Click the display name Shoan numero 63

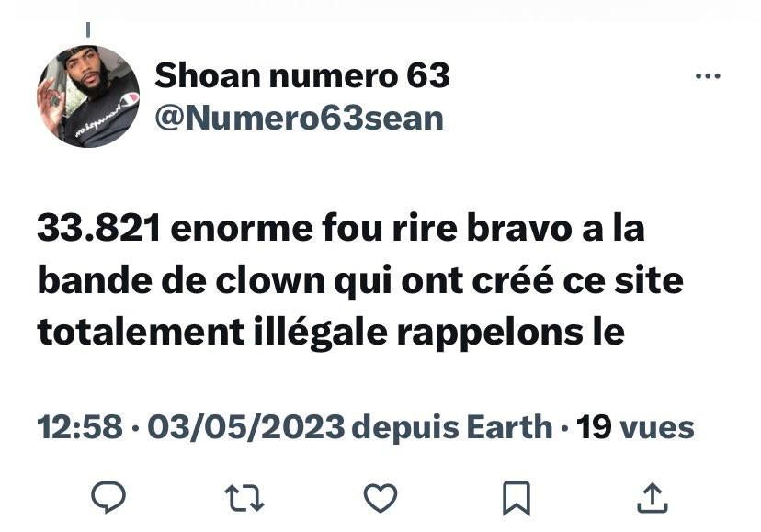coord(301,75)
